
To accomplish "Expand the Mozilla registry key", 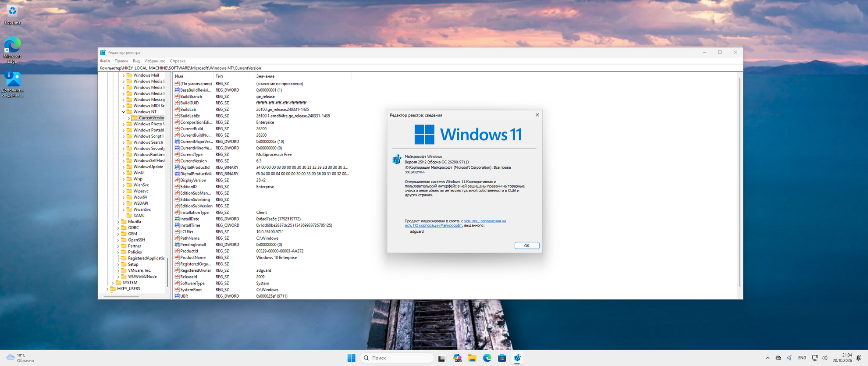I will click(118, 222).
